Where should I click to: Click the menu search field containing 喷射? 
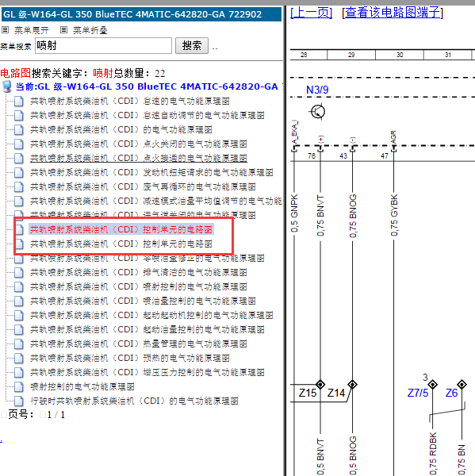pos(104,45)
